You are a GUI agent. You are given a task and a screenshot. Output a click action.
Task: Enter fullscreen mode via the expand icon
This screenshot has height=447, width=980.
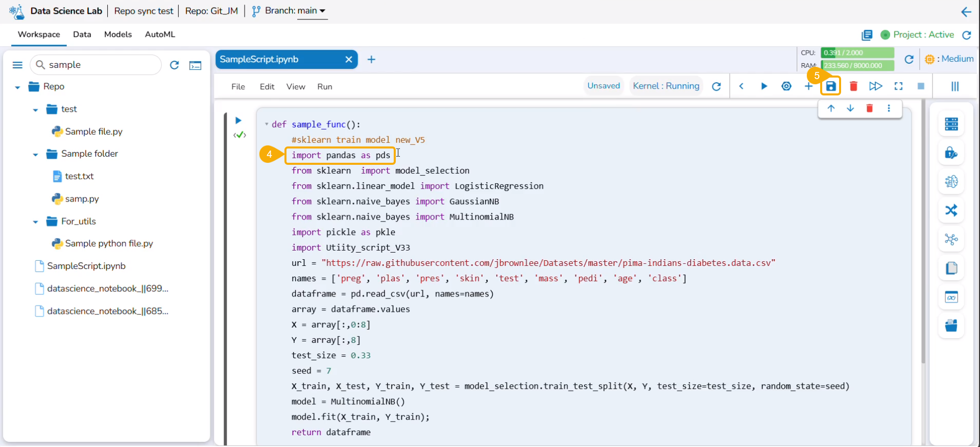(x=898, y=86)
